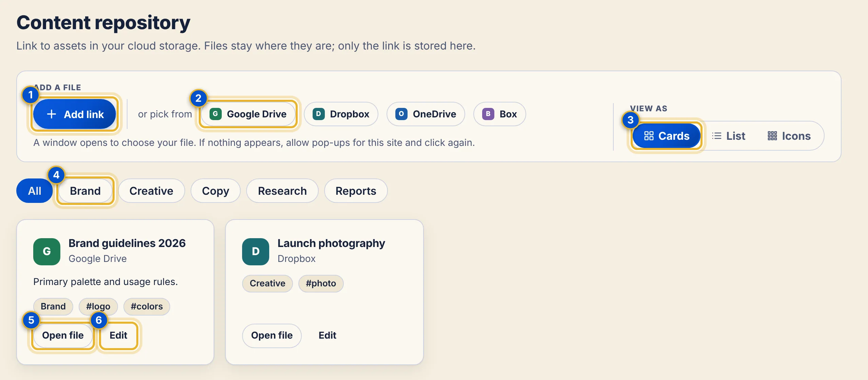Screen dimensions: 868x380
Task: Choose Box as file source
Action: coord(499,114)
